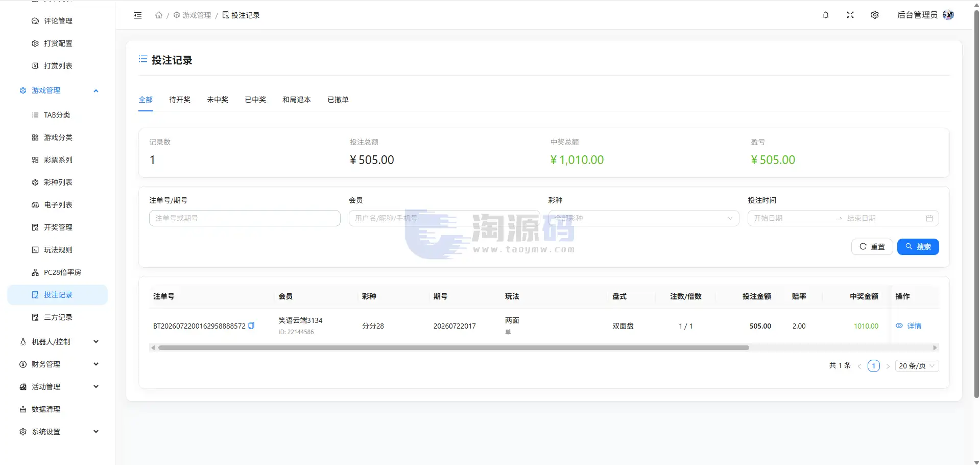Open 数据清理 in sidebar
Image resolution: width=980 pixels, height=465 pixels.
[57, 409]
